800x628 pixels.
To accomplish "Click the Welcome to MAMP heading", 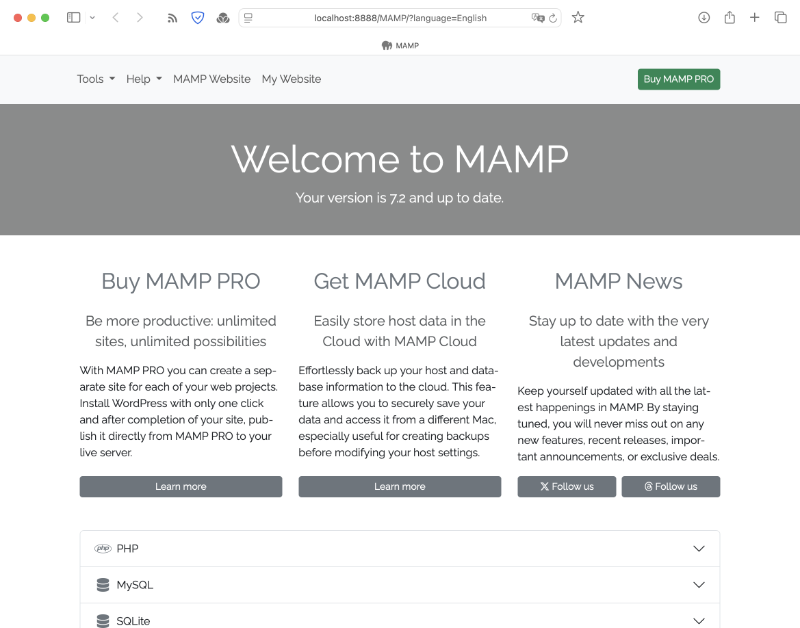I will coord(399,159).
